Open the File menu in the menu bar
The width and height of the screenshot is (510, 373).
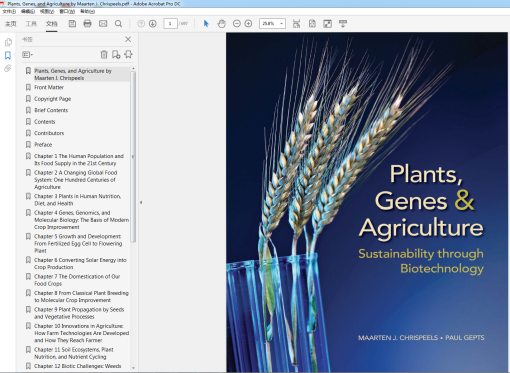[9, 11]
